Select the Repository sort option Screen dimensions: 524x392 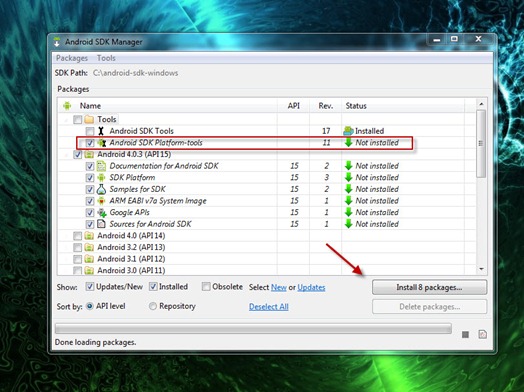[152, 306]
